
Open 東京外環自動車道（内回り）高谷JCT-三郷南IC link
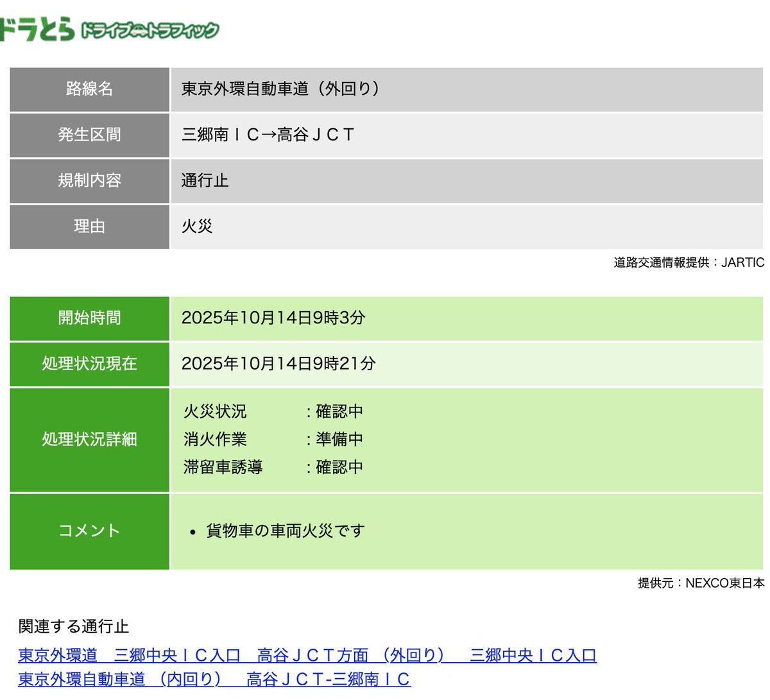[x=214, y=679]
